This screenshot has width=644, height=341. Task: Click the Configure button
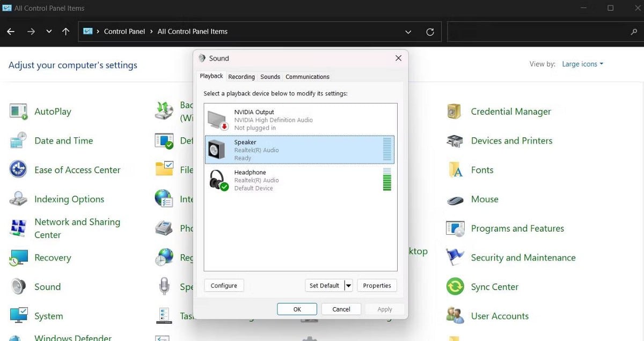224,286
